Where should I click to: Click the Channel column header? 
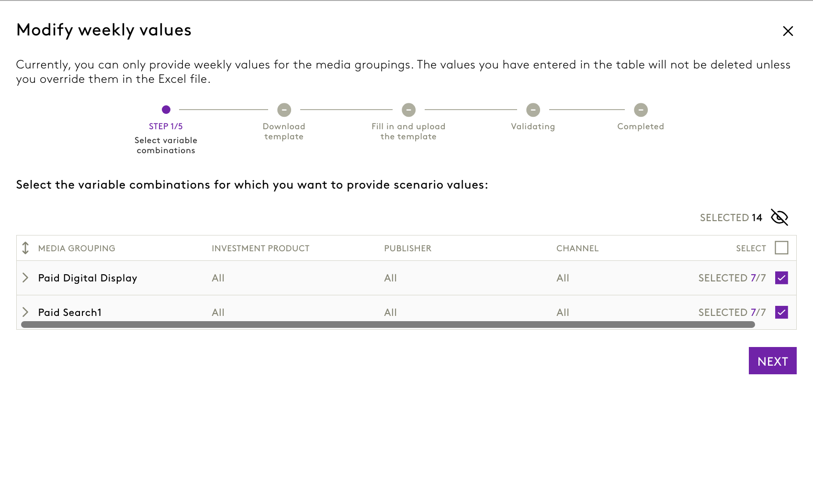577,248
